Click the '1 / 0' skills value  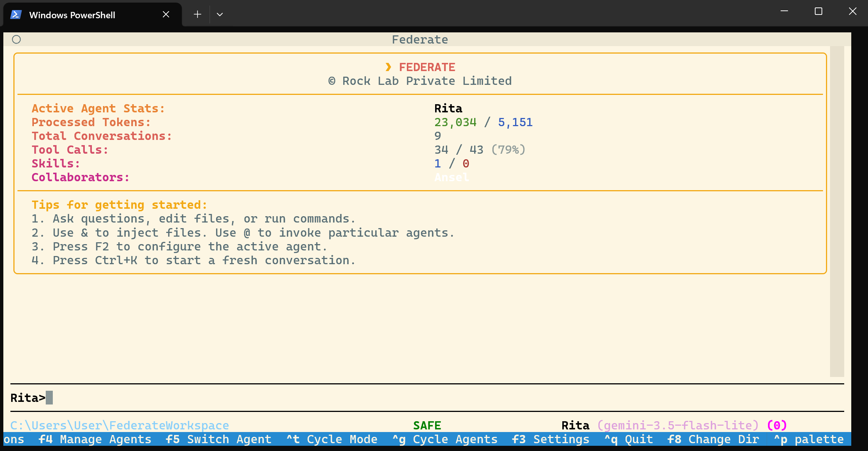(452, 163)
